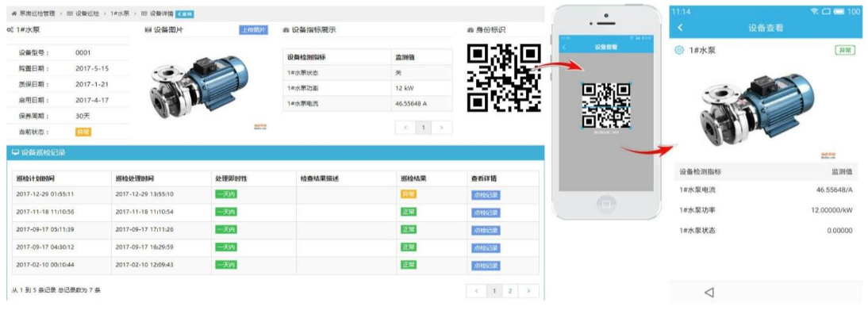This screenshot has height=318, width=868.
Task: Click the dashboard icon beside 设备指标展示
Action: (286, 30)
